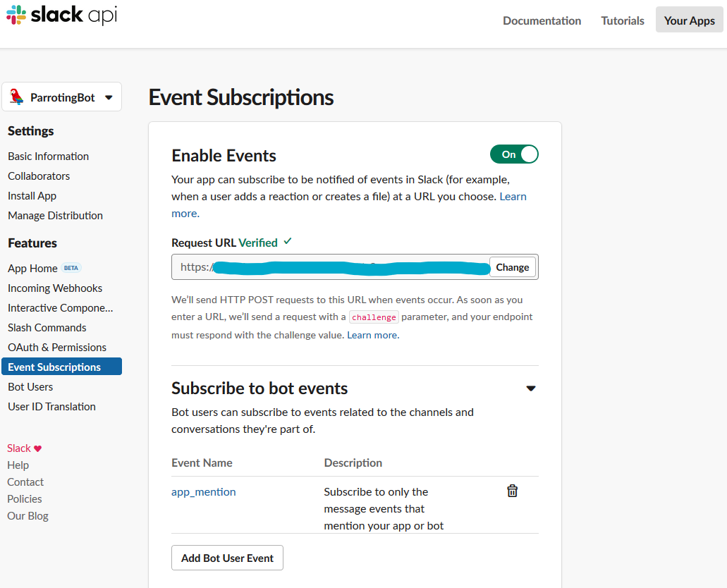
Task: Open App Home feature page
Action: click(32, 269)
